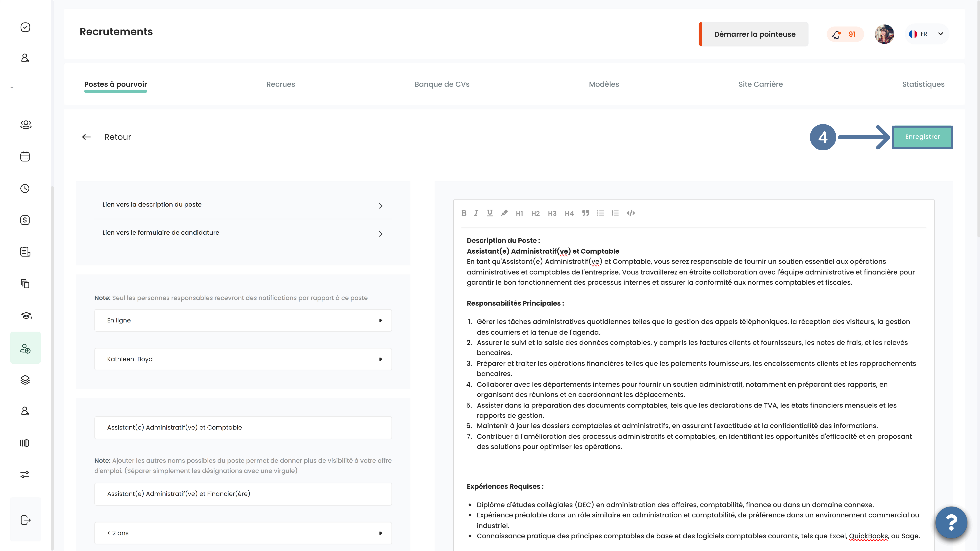Open the dollar payroll icon in sidebar
Screen dimensions: 980x551
coord(25,220)
